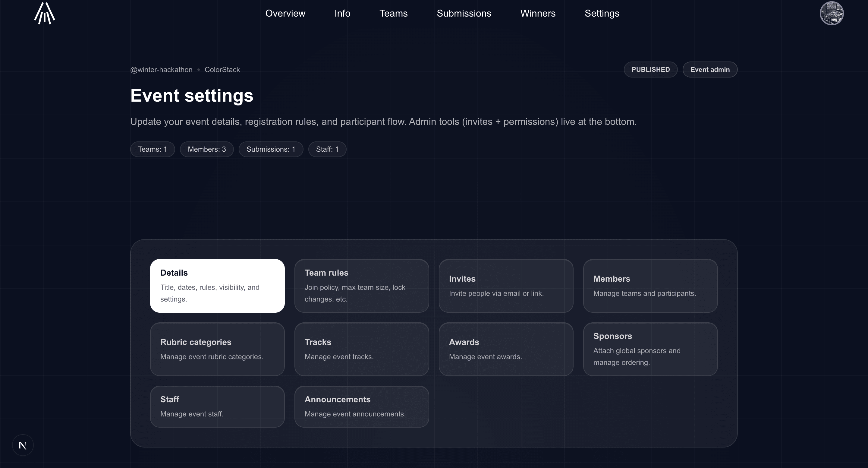The height and width of the screenshot is (468, 868).
Task: View the Winners page in navigation
Action: (x=537, y=14)
